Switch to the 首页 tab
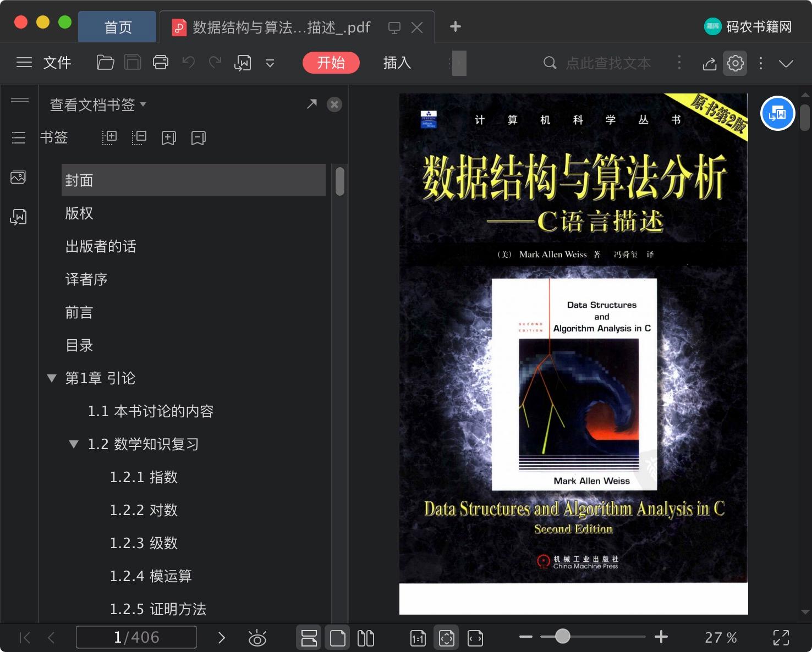This screenshot has width=812, height=652. coord(118,27)
